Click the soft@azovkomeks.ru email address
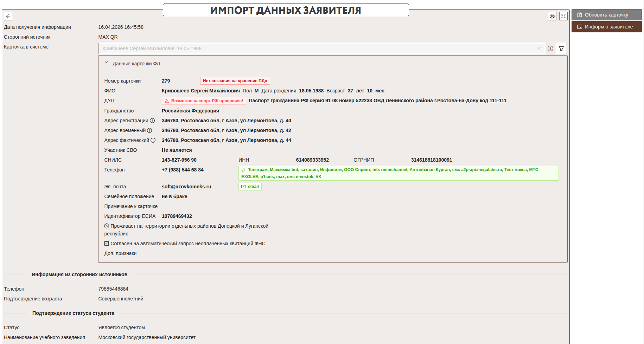The height and width of the screenshot is (344, 644). [x=186, y=187]
